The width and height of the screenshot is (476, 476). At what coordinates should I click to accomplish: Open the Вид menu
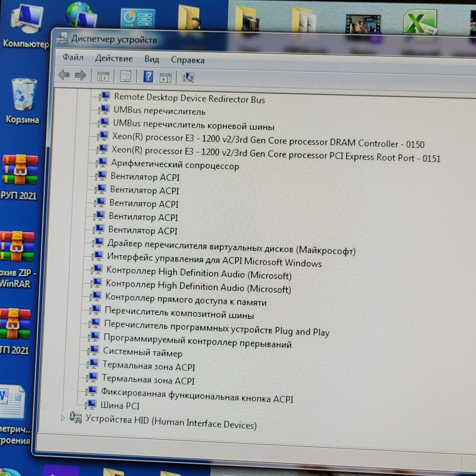pyautogui.click(x=151, y=59)
